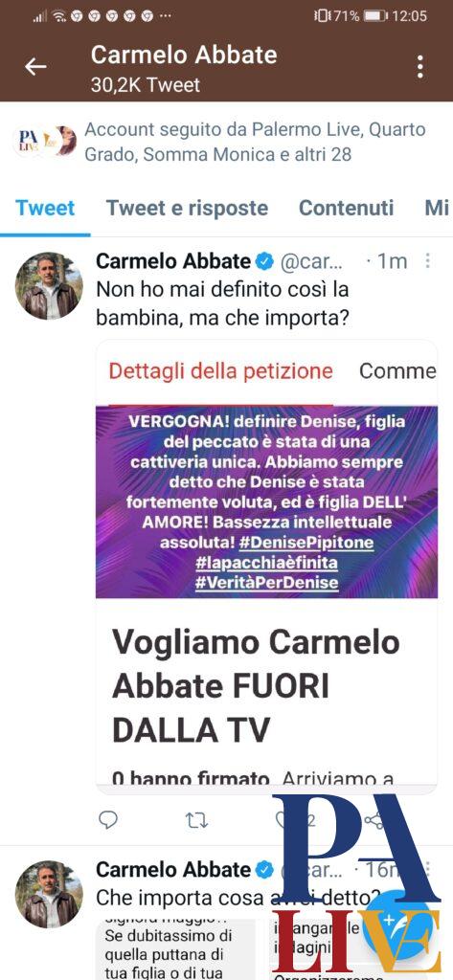The width and height of the screenshot is (453, 980).
Task: Switch to Contenuti tab
Action: coord(347,208)
